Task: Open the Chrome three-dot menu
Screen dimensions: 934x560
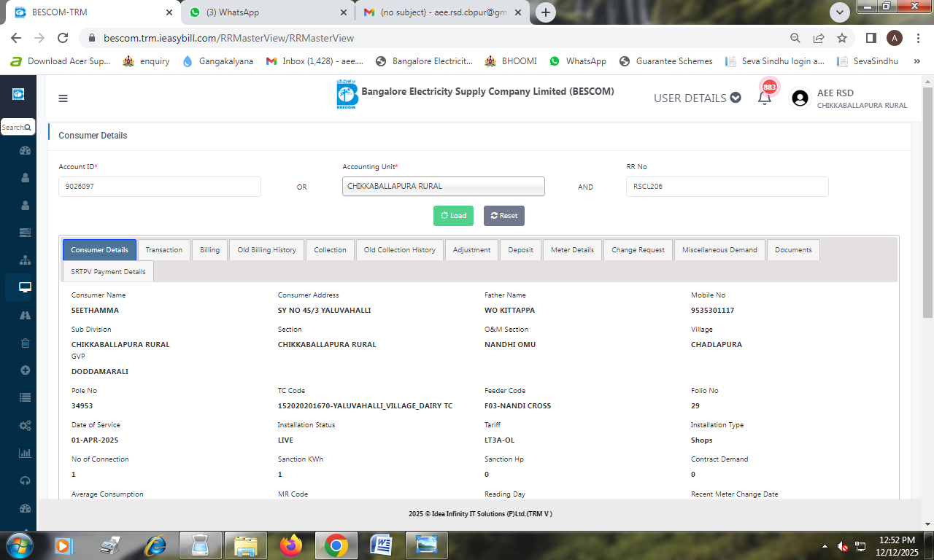Action: click(x=917, y=38)
